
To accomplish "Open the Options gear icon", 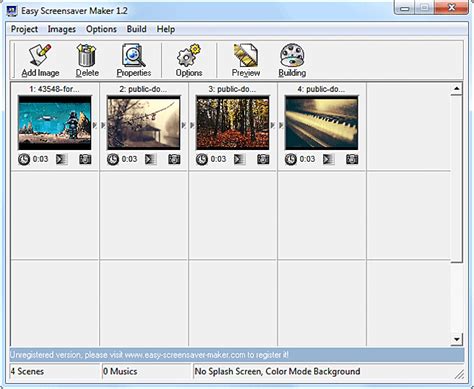I will click(189, 55).
